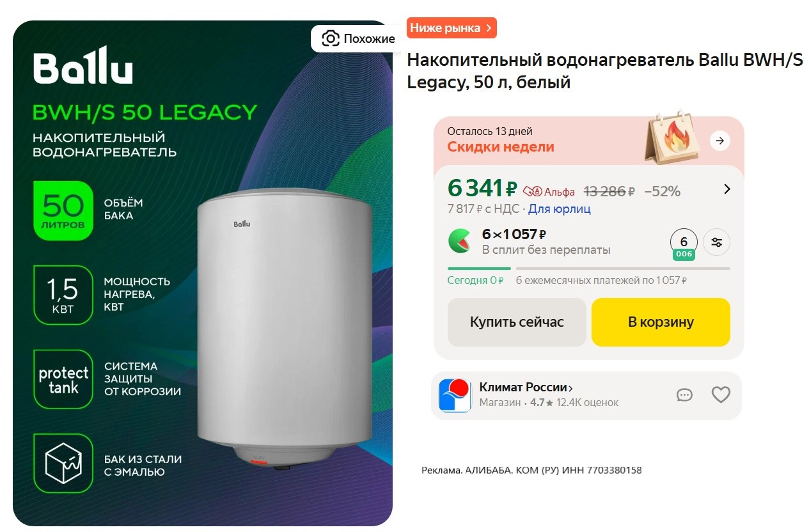Screen dimensions: 809x532
Task: Add to cart with В корзину
Action: [661, 322]
